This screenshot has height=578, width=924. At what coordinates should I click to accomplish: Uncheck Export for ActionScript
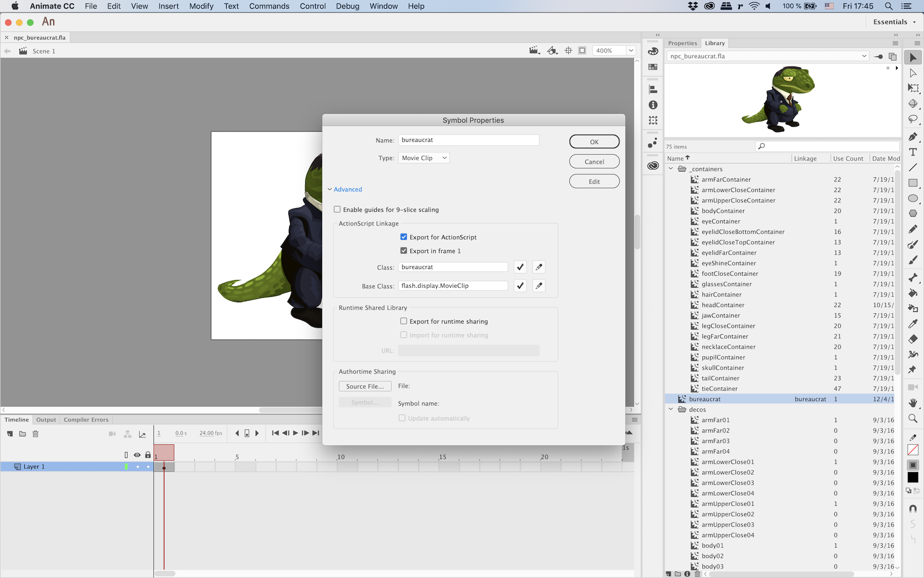coord(404,237)
